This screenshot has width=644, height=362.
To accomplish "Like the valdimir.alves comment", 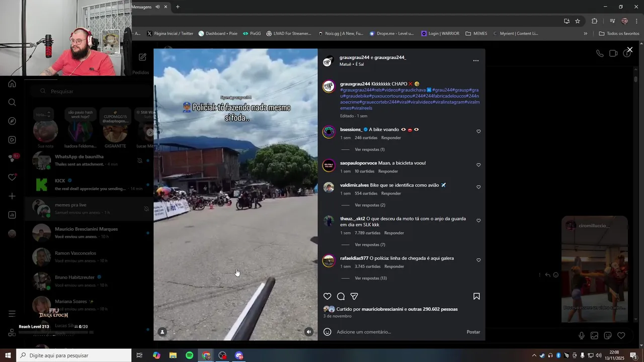I will 478,187.
